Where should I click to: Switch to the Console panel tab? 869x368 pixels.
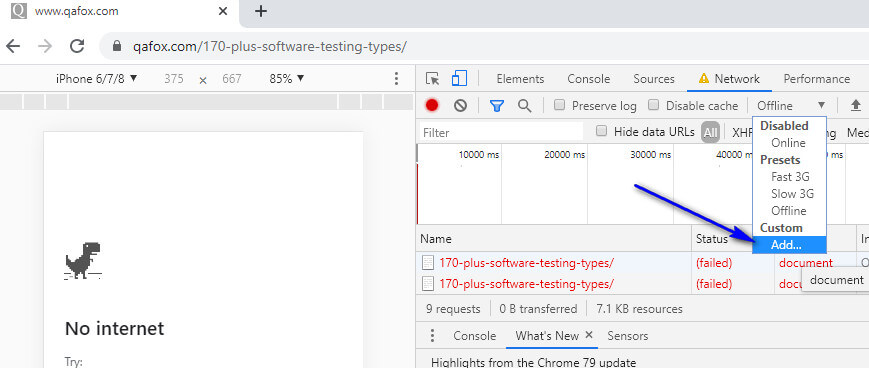[589, 79]
